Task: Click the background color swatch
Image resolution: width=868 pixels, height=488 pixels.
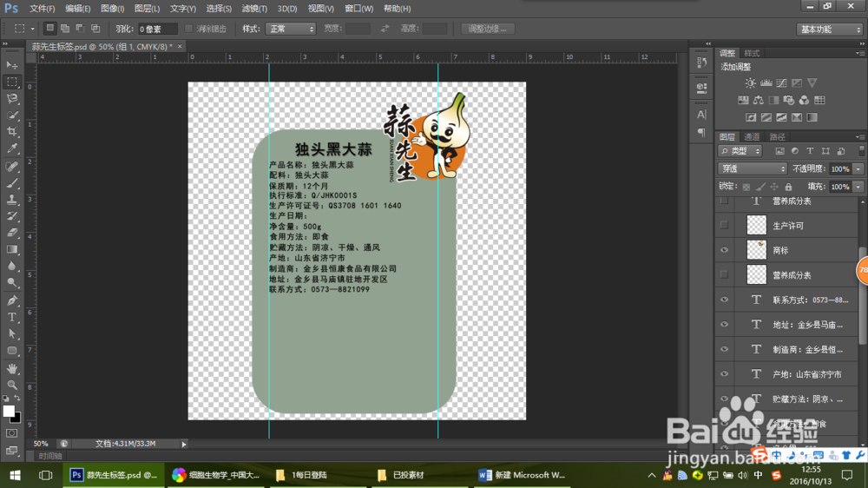Action: click(17, 419)
